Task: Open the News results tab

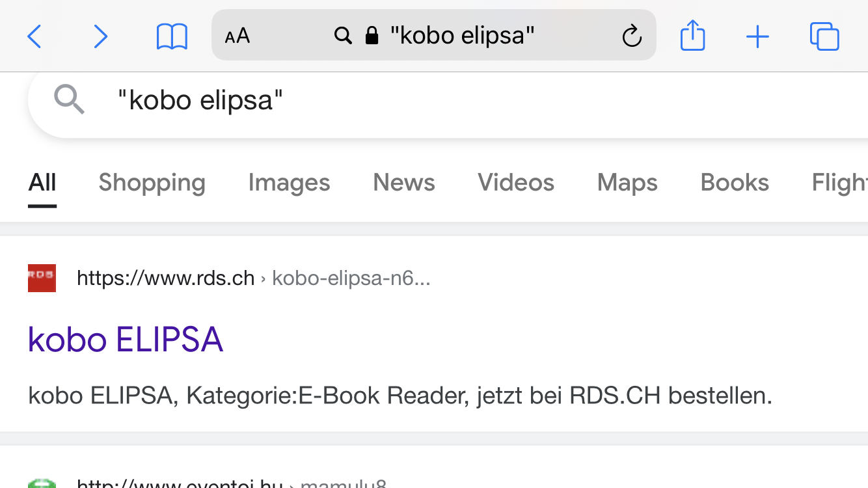Action: pos(403,183)
